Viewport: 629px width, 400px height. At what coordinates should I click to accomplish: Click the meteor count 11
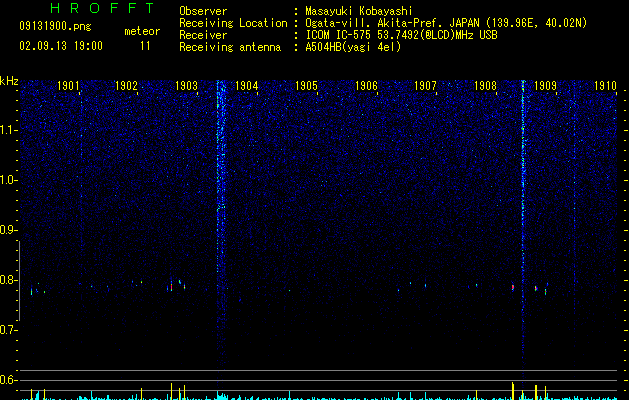(x=145, y=46)
